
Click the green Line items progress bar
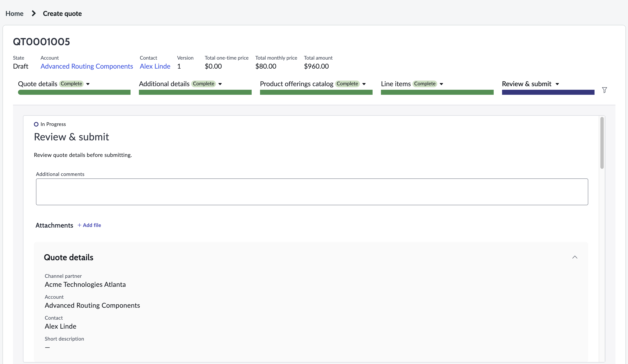[437, 92]
